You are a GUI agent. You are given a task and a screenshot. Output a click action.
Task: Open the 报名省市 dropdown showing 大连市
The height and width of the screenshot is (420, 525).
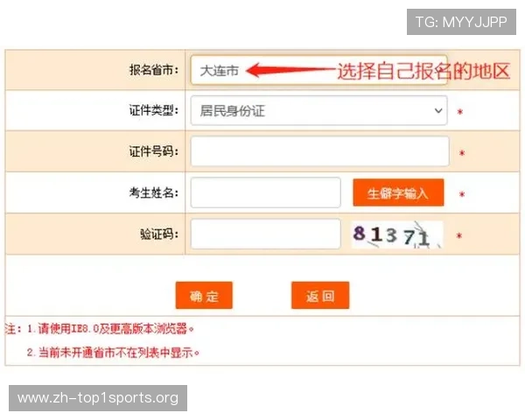click(x=318, y=70)
